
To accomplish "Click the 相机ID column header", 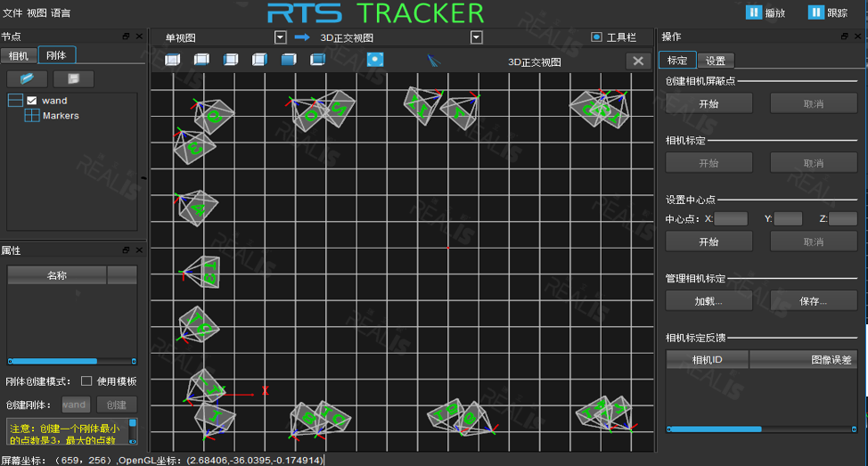I will [707, 359].
